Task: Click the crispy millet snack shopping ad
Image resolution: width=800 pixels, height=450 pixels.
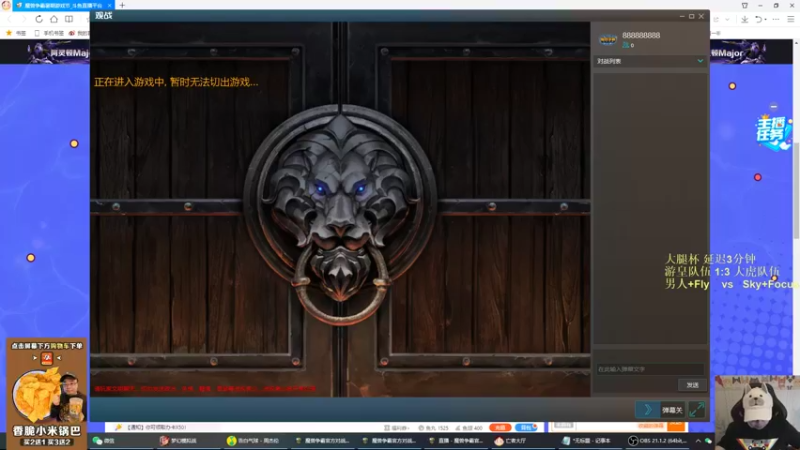Action: point(46,393)
